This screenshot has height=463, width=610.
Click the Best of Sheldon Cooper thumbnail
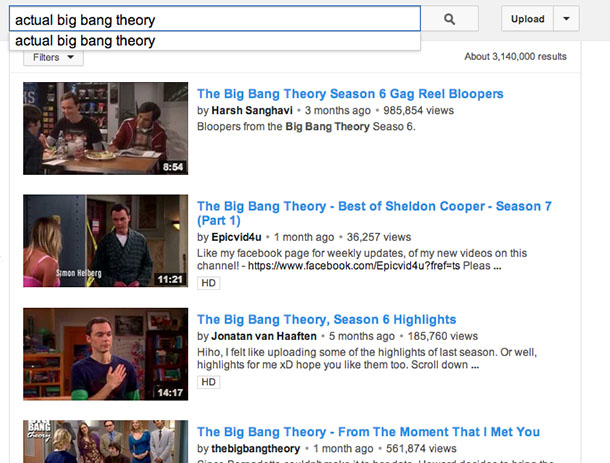coord(105,241)
